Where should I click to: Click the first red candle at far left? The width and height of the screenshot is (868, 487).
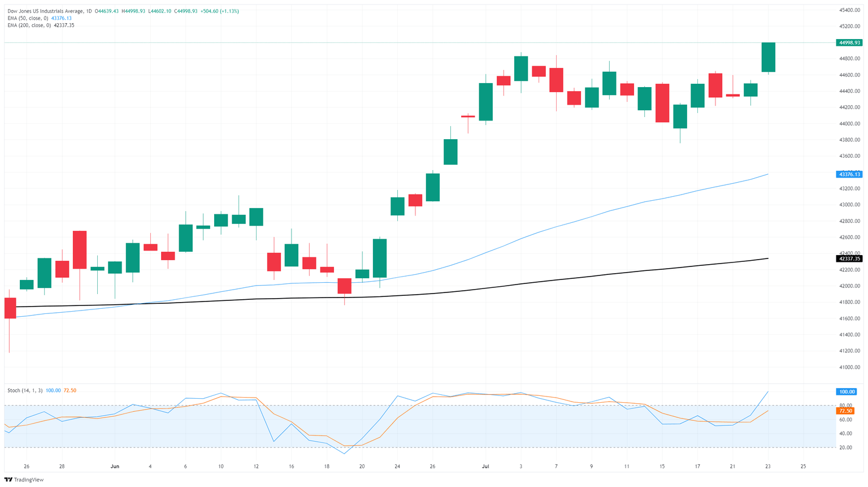(10, 308)
